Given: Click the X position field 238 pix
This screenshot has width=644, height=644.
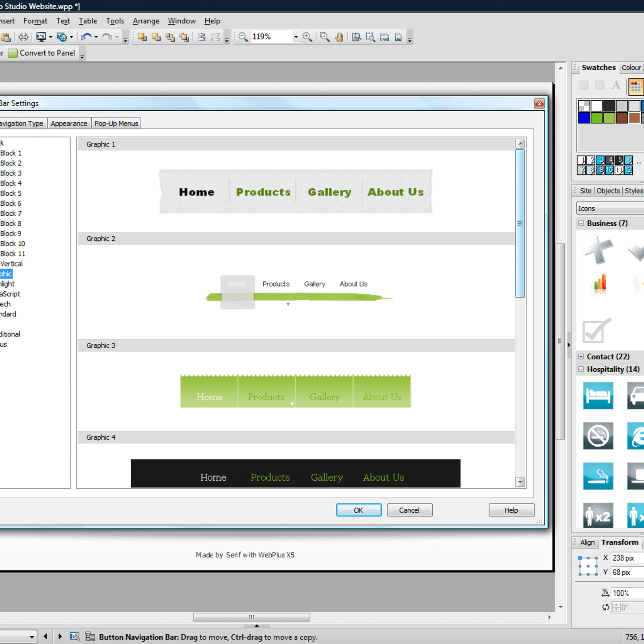Looking at the screenshot, I should (627, 558).
